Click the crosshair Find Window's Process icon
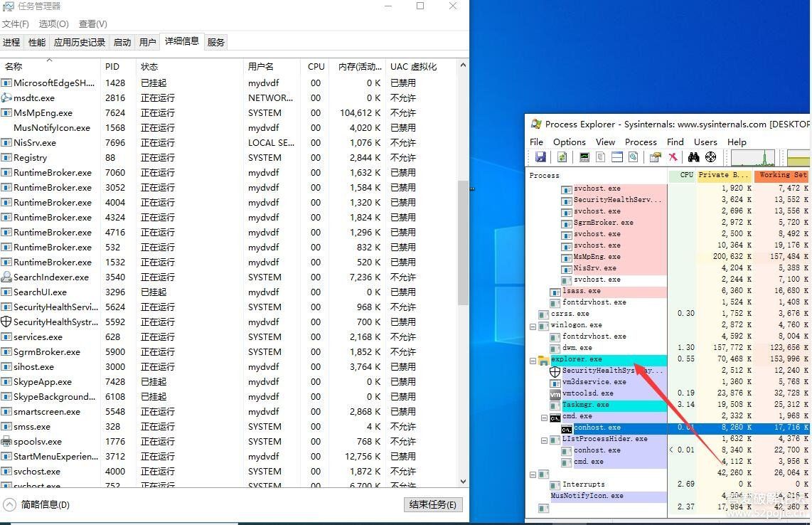This screenshot has height=525, width=812. [710, 157]
